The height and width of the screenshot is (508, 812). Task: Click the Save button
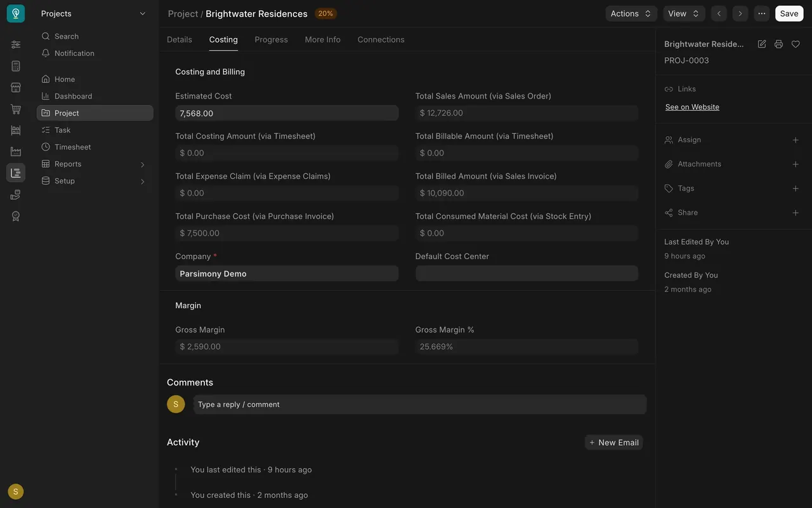[x=789, y=13]
